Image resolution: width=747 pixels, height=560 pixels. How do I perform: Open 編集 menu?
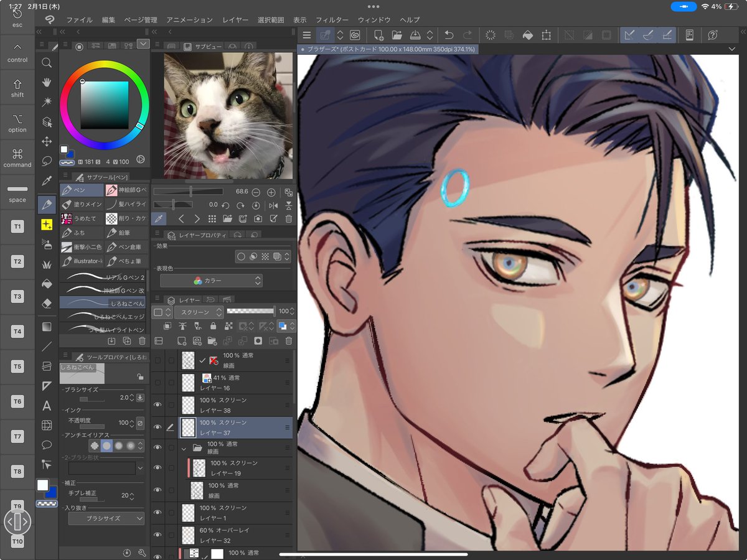pyautogui.click(x=108, y=20)
